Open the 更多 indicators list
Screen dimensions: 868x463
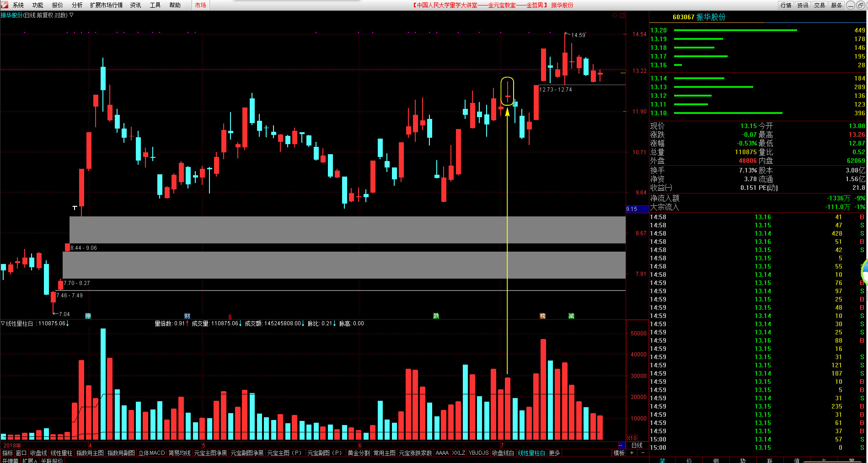coord(554,453)
